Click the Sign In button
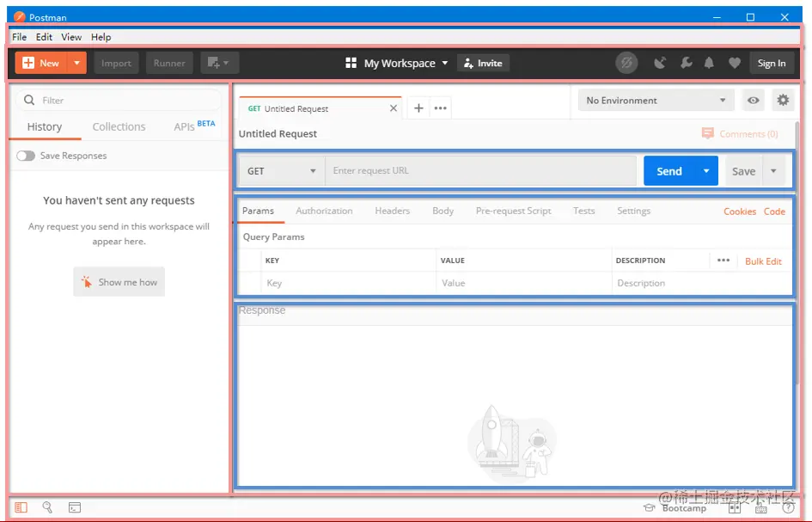The height and width of the screenshot is (522, 812). [772, 64]
